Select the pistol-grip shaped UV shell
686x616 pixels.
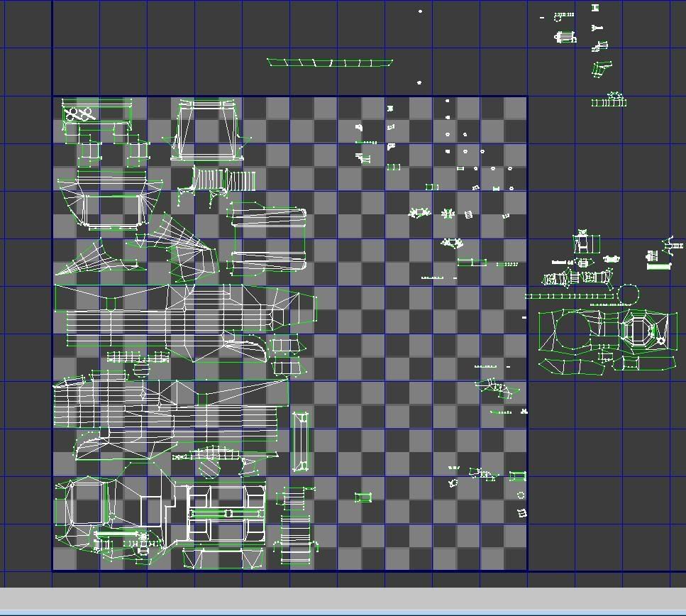602,70
